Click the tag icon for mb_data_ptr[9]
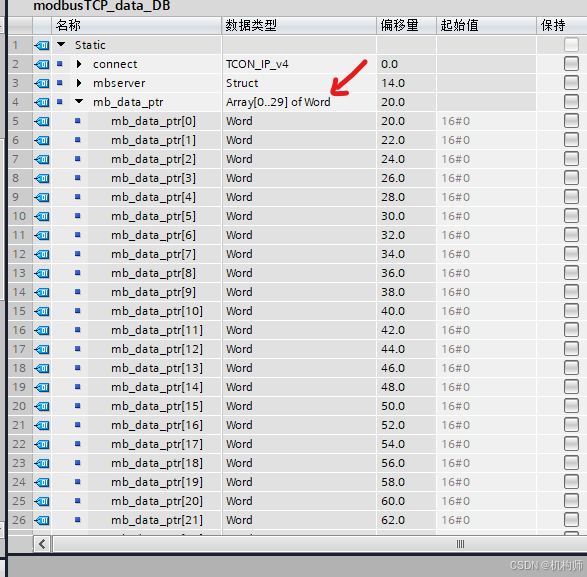The image size is (587, 577). point(42,292)
